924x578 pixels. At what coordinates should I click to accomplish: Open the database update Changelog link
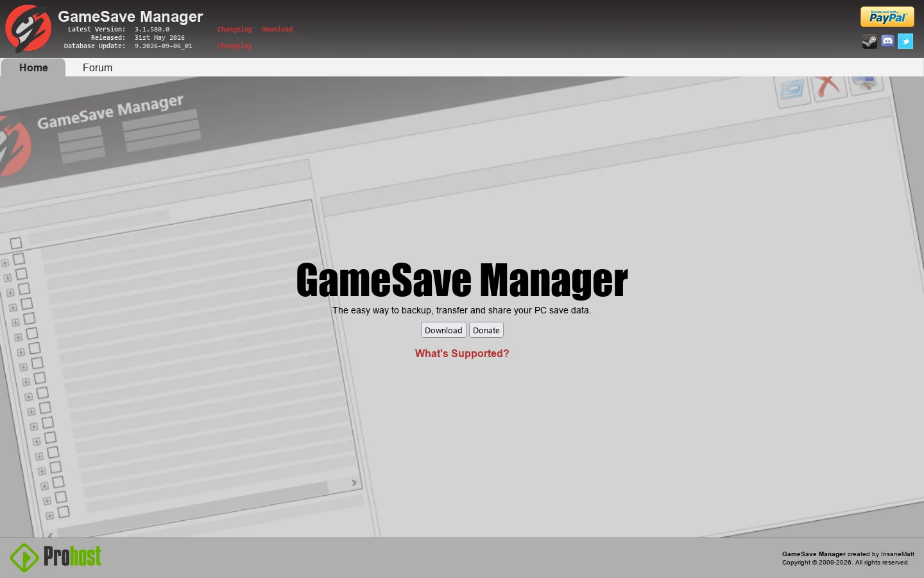click(x=235, y=46)
